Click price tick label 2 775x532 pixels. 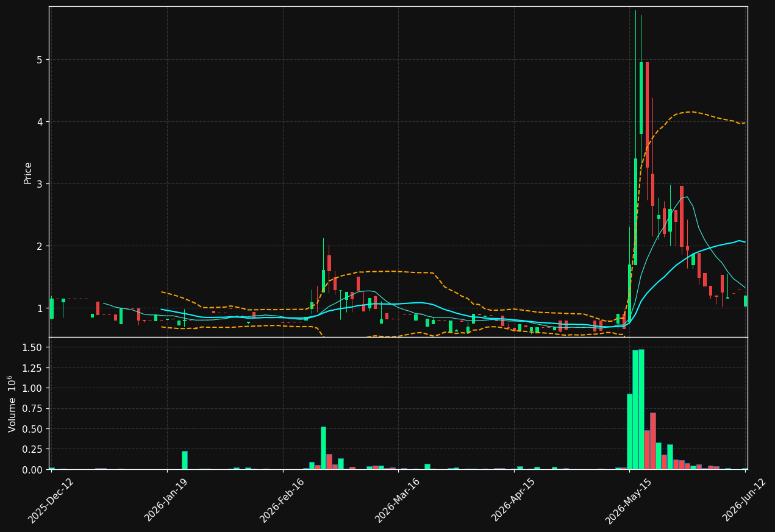point(40,246)
